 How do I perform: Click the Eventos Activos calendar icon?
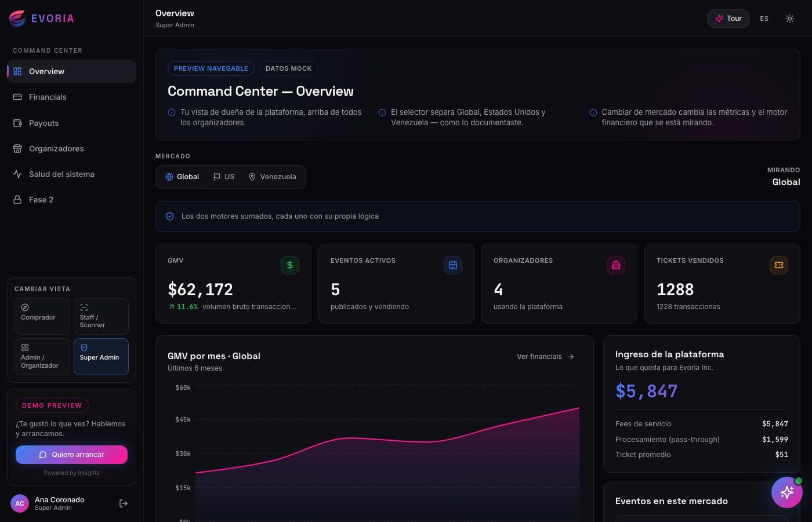tap(453, 265)
